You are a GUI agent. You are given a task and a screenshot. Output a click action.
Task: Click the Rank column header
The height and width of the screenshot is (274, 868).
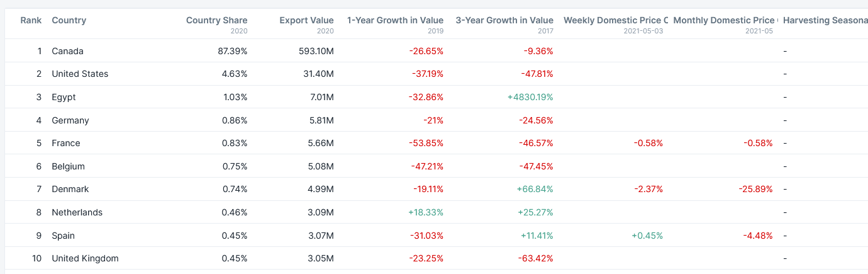point(31,20)
